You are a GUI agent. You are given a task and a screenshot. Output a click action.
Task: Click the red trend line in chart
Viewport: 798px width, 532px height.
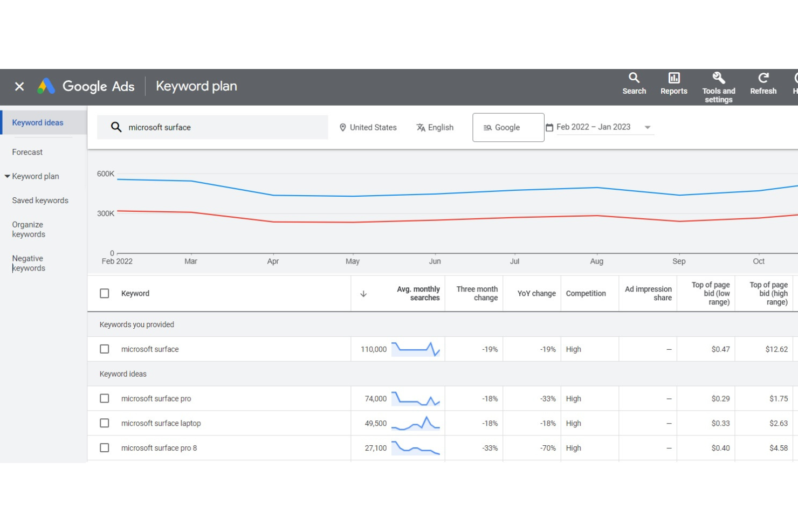click(457, 218)
